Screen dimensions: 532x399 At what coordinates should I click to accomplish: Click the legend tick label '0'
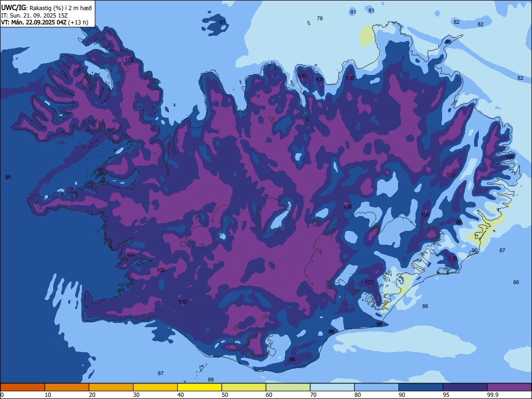[2, 395]
